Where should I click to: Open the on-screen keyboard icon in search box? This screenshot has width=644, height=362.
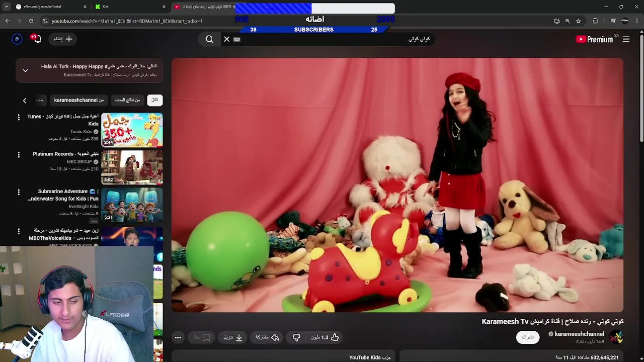point(237,39)
